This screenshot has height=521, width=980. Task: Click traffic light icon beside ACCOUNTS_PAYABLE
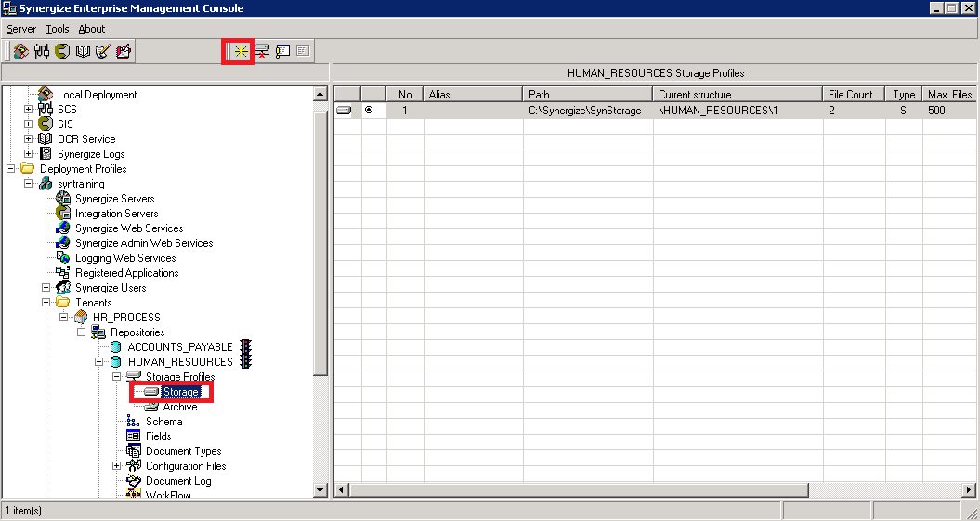[x=245, y=346]
